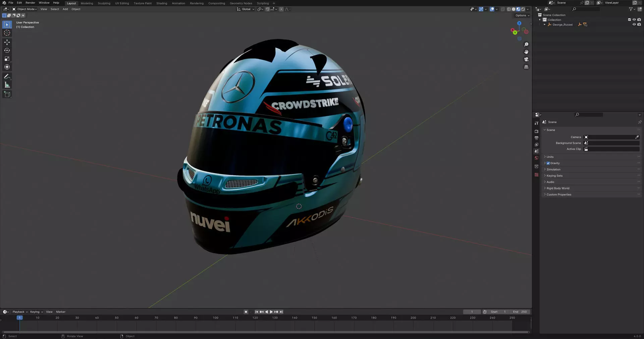Open the outliner filter dropdown

[x=632, y=9]
